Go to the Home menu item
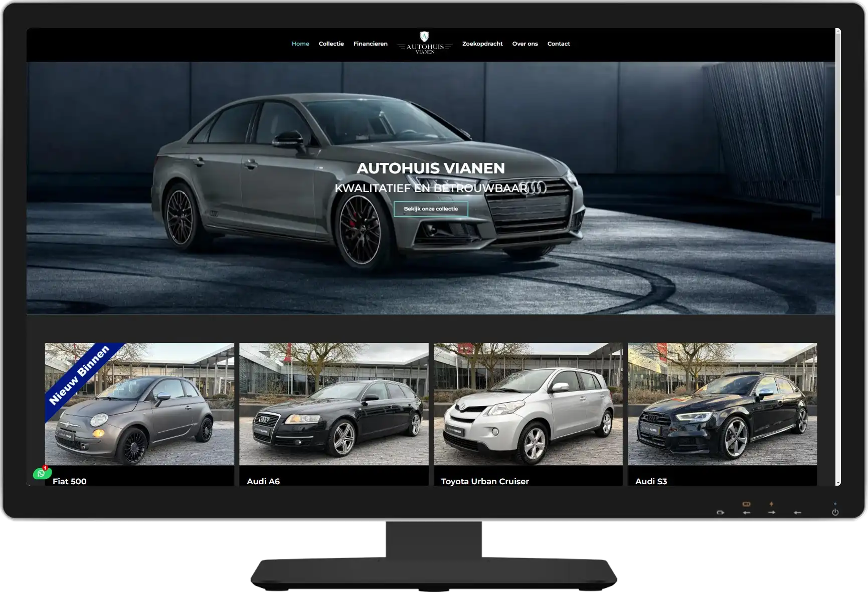Screen dimensions: 868x592 coord(300,44)
